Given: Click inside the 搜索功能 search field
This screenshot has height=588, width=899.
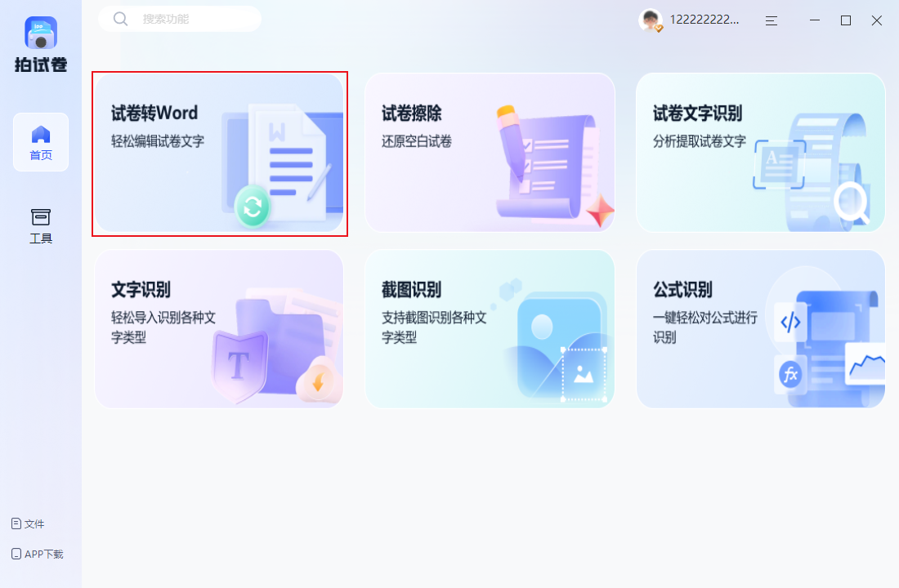Looking at the screenshot, I should point(188,18).
